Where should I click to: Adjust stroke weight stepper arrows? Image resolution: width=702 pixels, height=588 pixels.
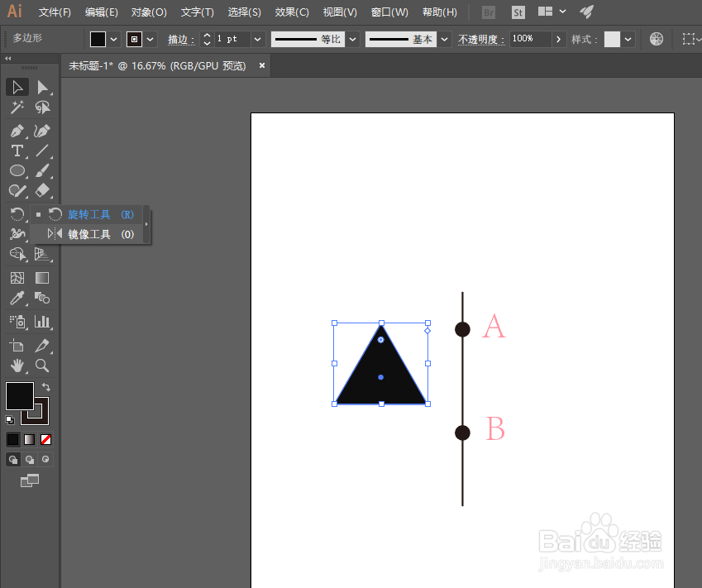(x=207, y=40)
